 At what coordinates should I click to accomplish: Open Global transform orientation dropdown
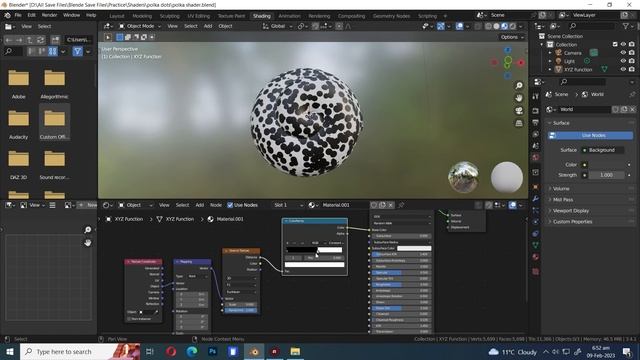pyautogui.click(x=278, y=26)
